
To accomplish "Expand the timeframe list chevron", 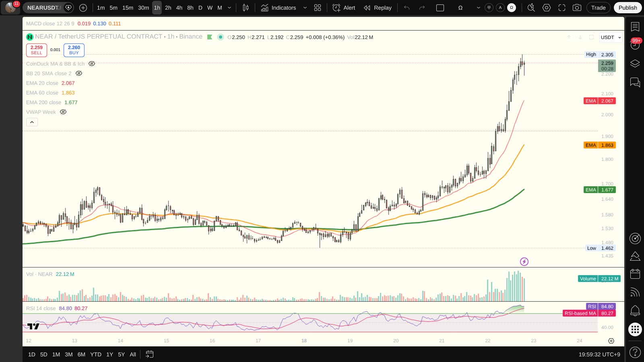I will pyautogui.click(x=229, y=8).
